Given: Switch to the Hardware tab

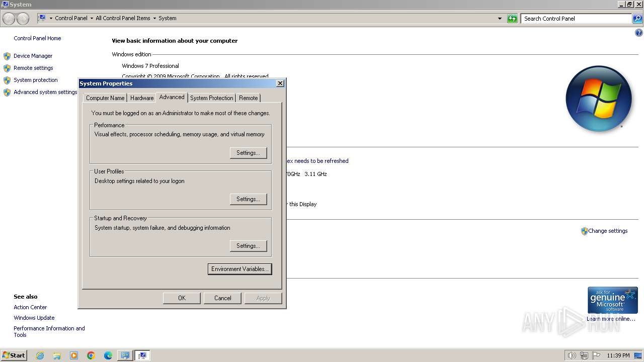Looking at the screenshot, I should pyautogui.click(x=142, y=98).
